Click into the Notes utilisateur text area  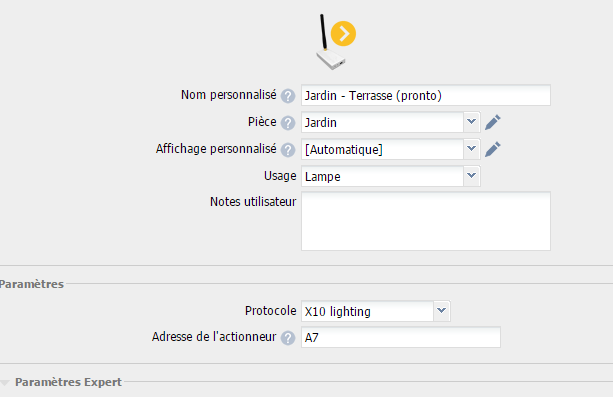tap(426, 221)
